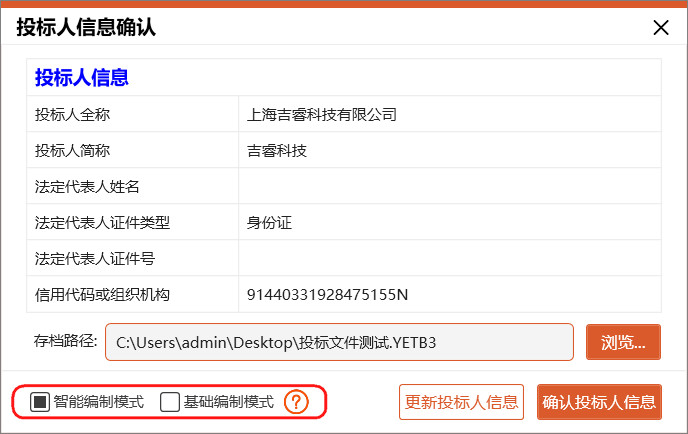Click the 浏览... button
688x434 pixels.
coord(623,342)
